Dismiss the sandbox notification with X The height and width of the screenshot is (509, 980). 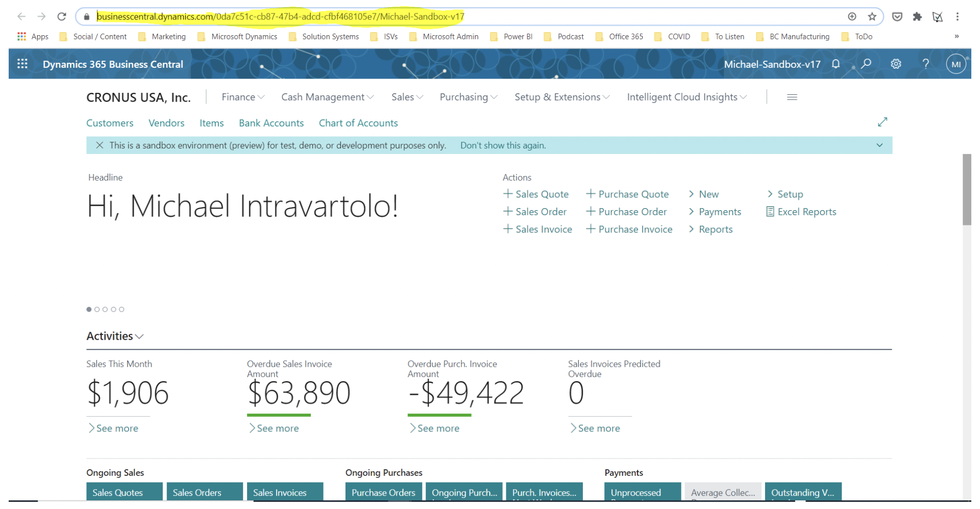click(100, 145)
